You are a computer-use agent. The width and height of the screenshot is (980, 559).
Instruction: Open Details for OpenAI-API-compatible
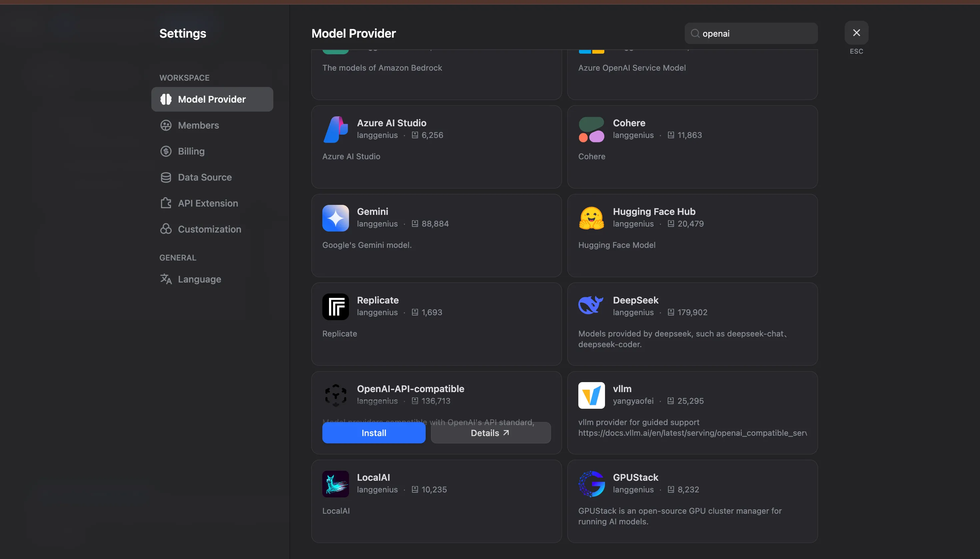[x=490, y=433]
